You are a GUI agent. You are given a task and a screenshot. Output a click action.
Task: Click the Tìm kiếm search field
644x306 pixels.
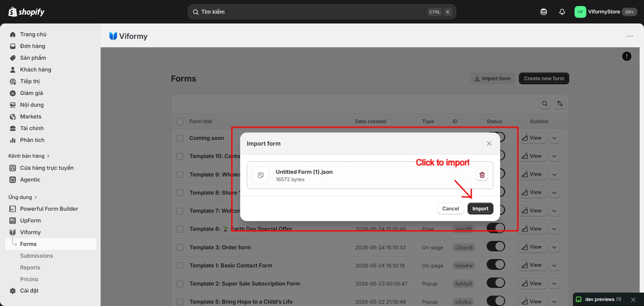[322, 12]
